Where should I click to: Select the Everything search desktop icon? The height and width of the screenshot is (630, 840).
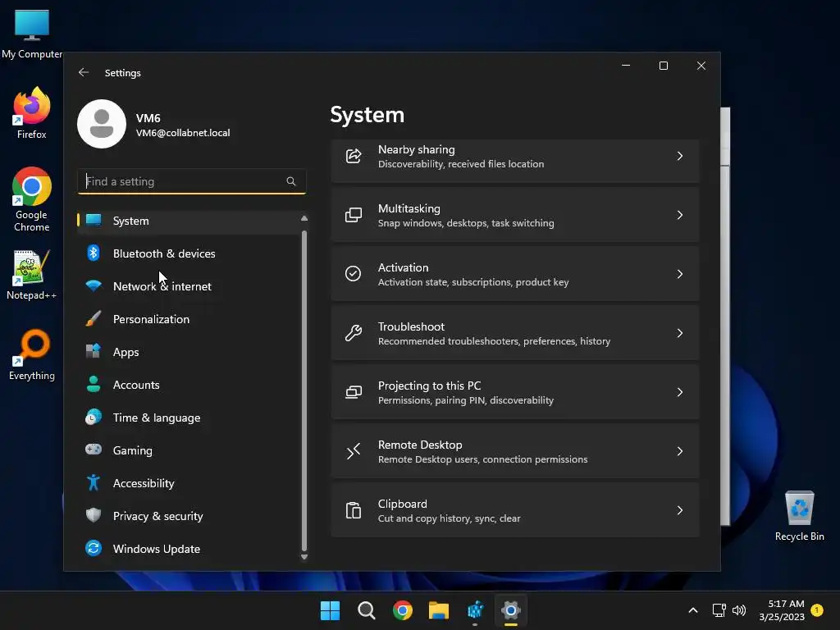pyautogui.click(x=32, y=354)
